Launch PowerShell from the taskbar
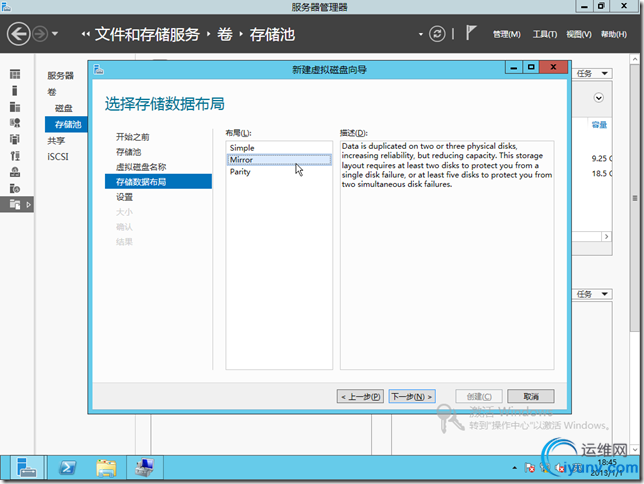 click(x=67, y=468)
